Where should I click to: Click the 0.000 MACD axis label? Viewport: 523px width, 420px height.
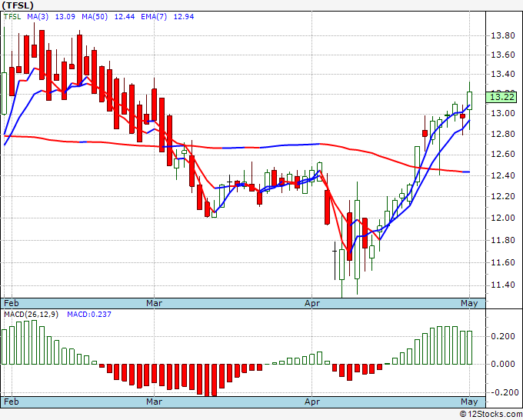click(503, 364)
